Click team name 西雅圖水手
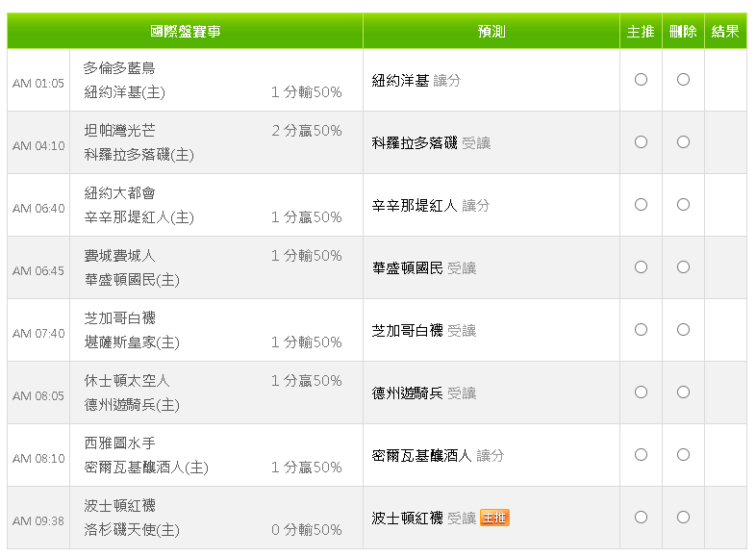This screenshot has width=756, height=557. 119,443
